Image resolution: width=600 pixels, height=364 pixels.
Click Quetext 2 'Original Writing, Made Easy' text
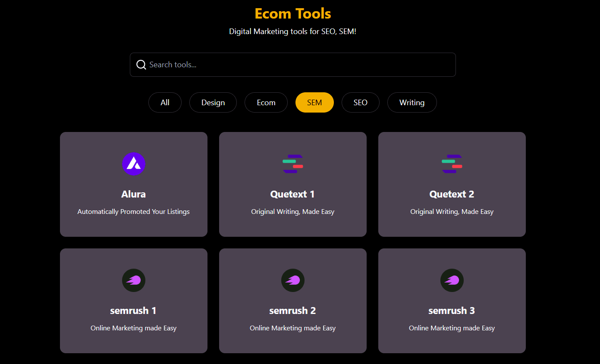coord(452,212)
